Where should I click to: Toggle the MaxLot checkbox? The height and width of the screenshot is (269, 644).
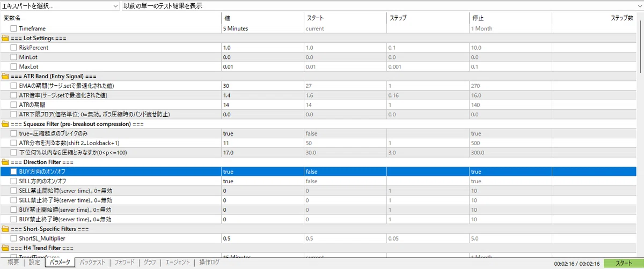(14, 66)
